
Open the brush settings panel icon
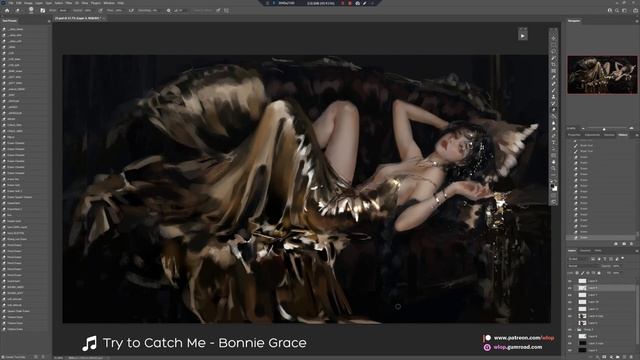[42, 11]
